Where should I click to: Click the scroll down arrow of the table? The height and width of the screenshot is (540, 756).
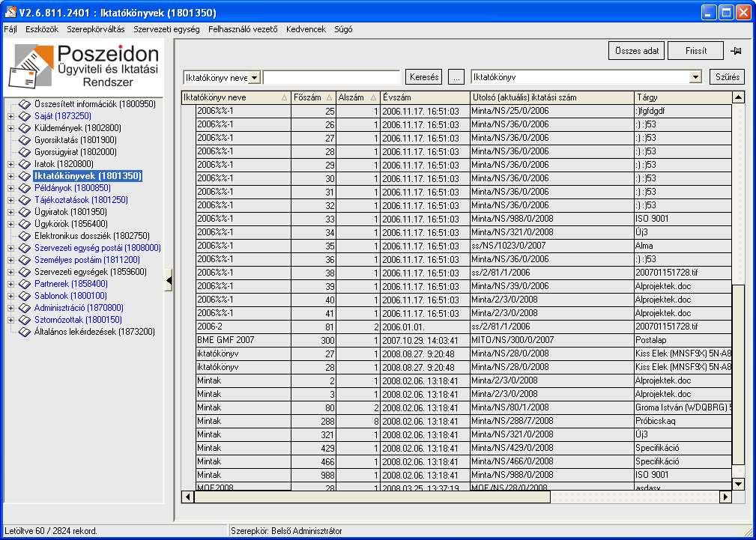[x=738, y=484]
